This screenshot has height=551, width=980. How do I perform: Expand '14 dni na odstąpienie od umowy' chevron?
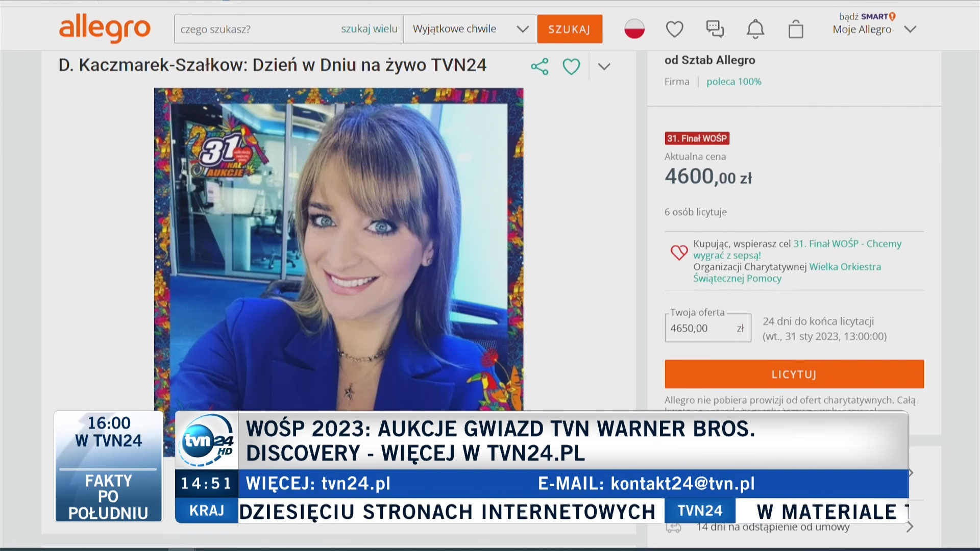click(x=910, y=527)
